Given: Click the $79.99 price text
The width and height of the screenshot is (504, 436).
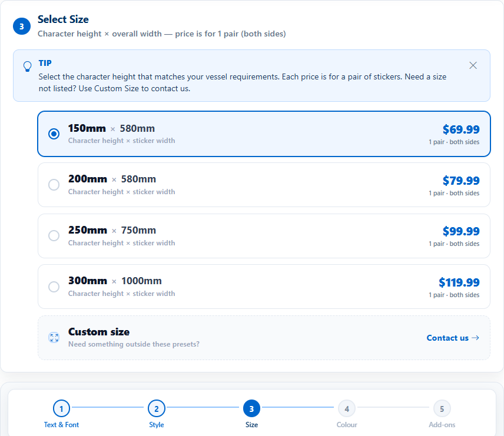Looking at the screenshot, I should tap(461, 181).
